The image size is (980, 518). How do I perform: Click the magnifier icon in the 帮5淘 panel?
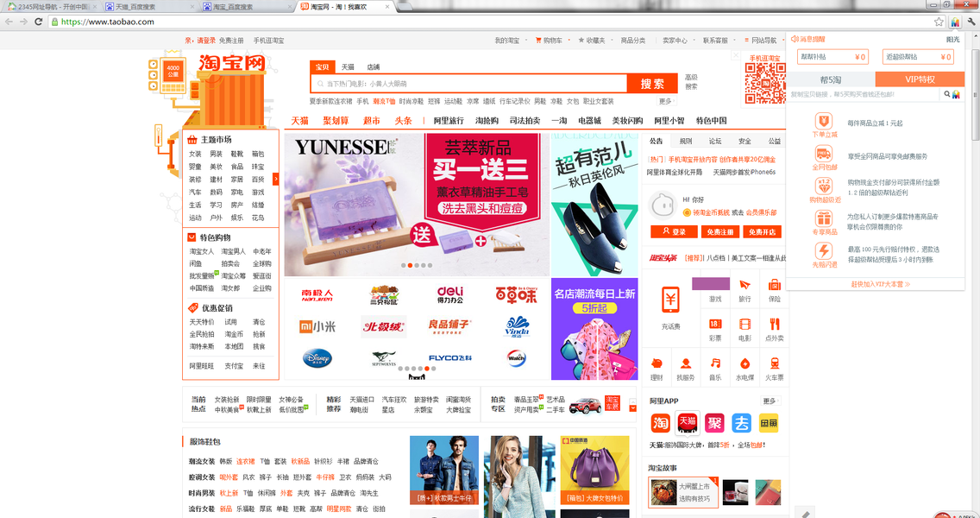point(947,94)
